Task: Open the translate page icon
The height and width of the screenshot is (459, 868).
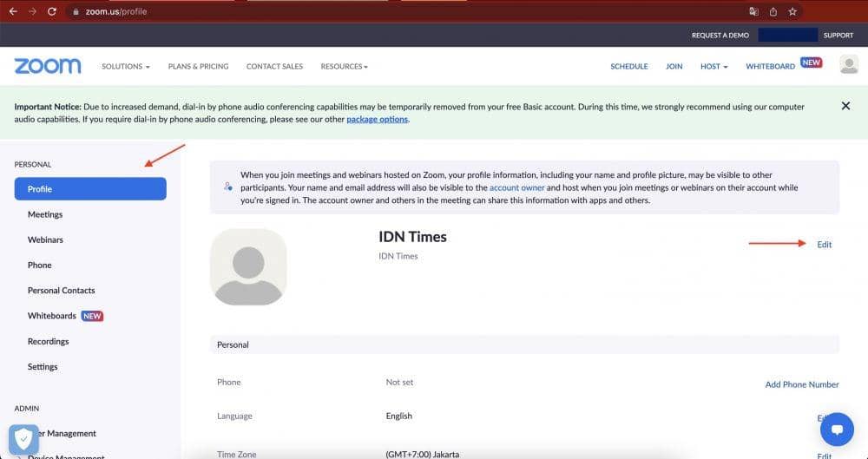Action: click(753, 11)
